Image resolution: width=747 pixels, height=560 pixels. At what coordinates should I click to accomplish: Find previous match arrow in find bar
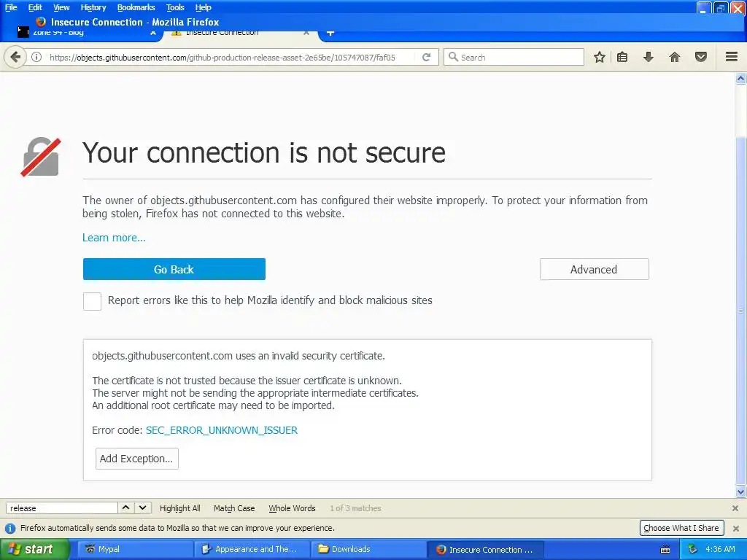[125, 507]
